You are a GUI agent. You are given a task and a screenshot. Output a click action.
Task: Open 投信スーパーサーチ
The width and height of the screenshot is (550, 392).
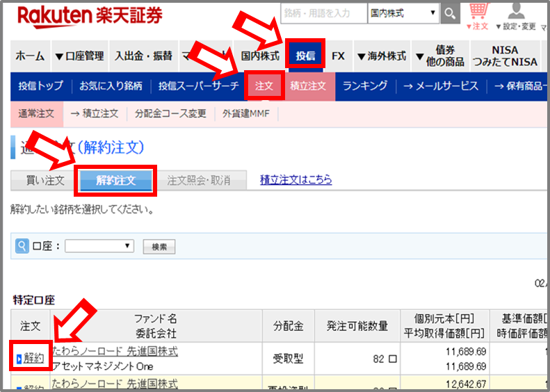pyautogui.click(x=199, y=86)
